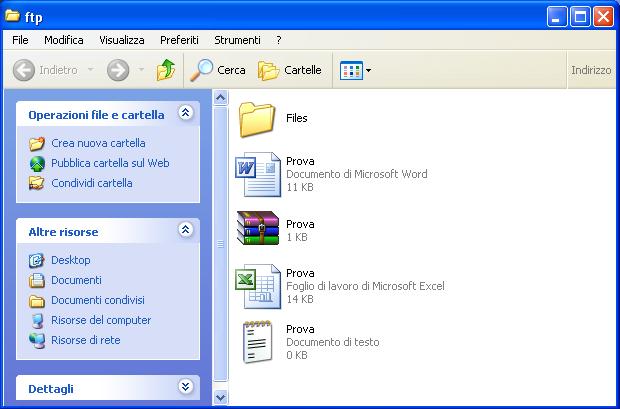Select the Prova Word document icon
Viewport: 620px width, 409px height.
coord(258,174)
